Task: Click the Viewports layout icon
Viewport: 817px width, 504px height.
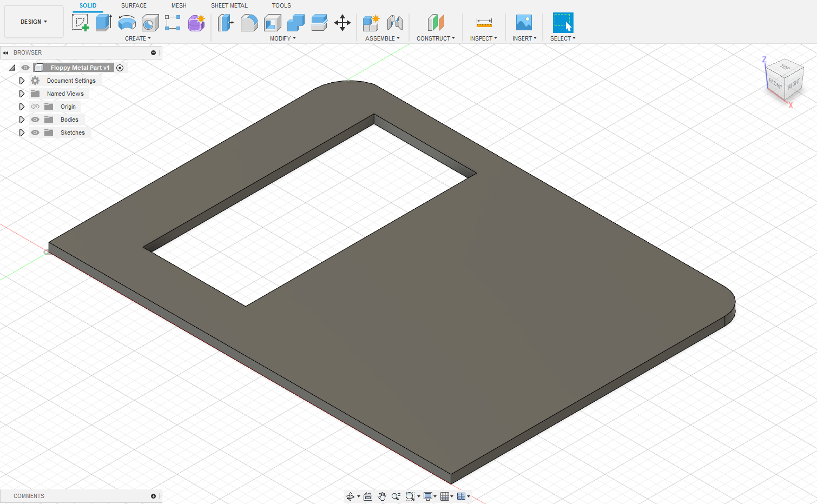Action: tap(462, 496)
